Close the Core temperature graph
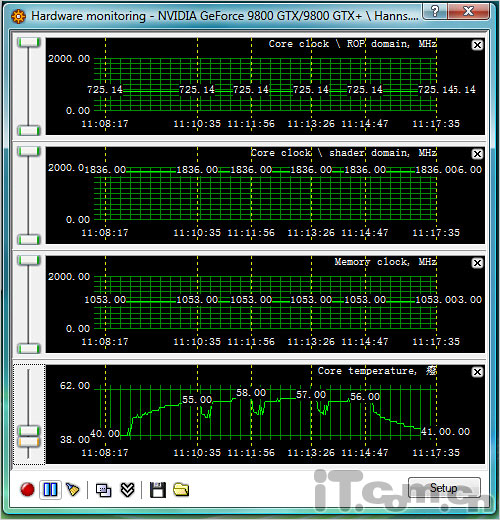Viewport: 500px width, 520px height. pos(478,372)
